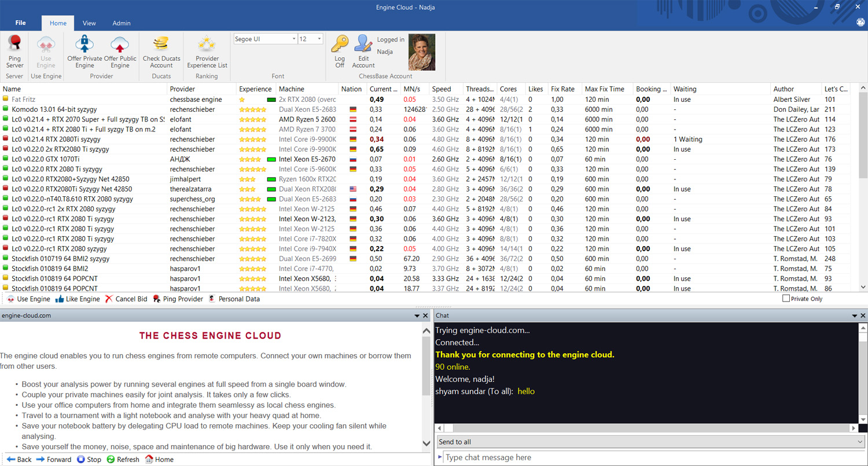Click the engine-cloud page scrollbar down arrow
The width and height of the screenshot is (868, 466).
(427, 444)
